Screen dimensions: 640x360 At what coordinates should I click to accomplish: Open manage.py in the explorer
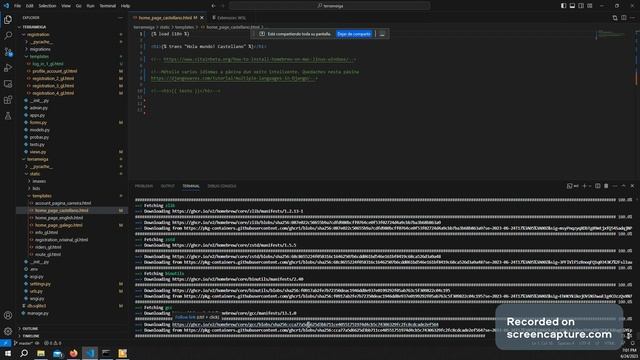coord(39,313)
